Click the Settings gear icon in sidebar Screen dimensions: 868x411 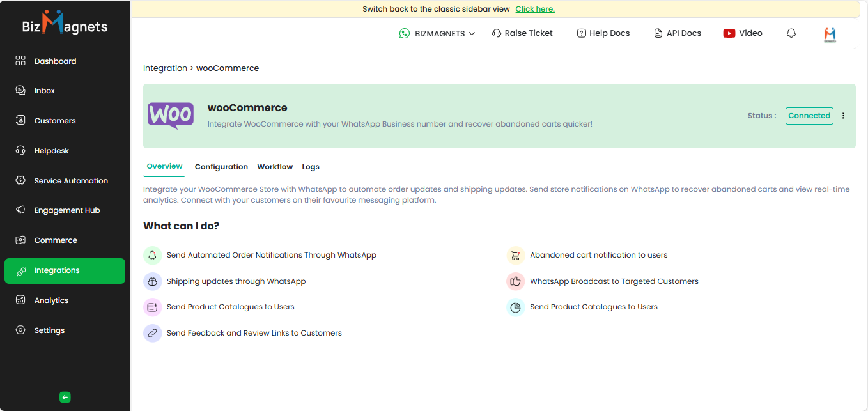coord(20,330)
